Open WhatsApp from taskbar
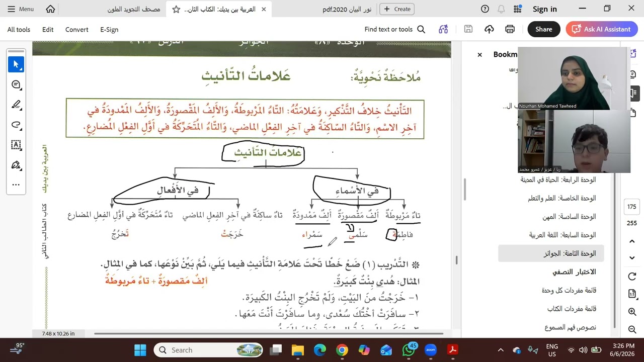Viewport: 644px width, 362px height. pos(409,350)
